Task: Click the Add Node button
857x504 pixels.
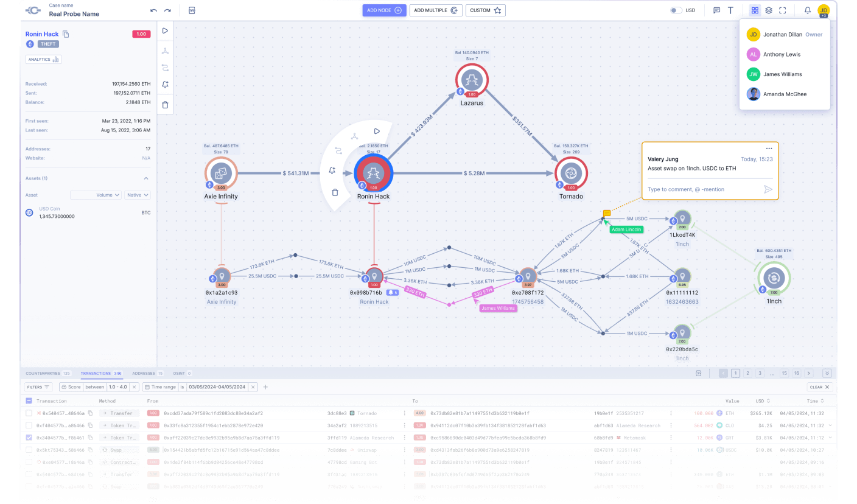Action: click(x=384, y=10)
